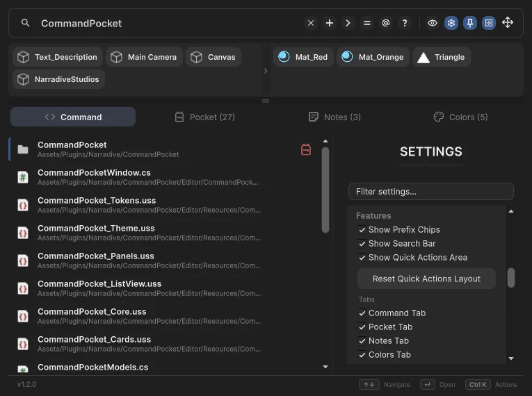Open the Mat_Red material chip
Image resolution: width=532 pixels, height=396 pixels.
click(303, 57)
